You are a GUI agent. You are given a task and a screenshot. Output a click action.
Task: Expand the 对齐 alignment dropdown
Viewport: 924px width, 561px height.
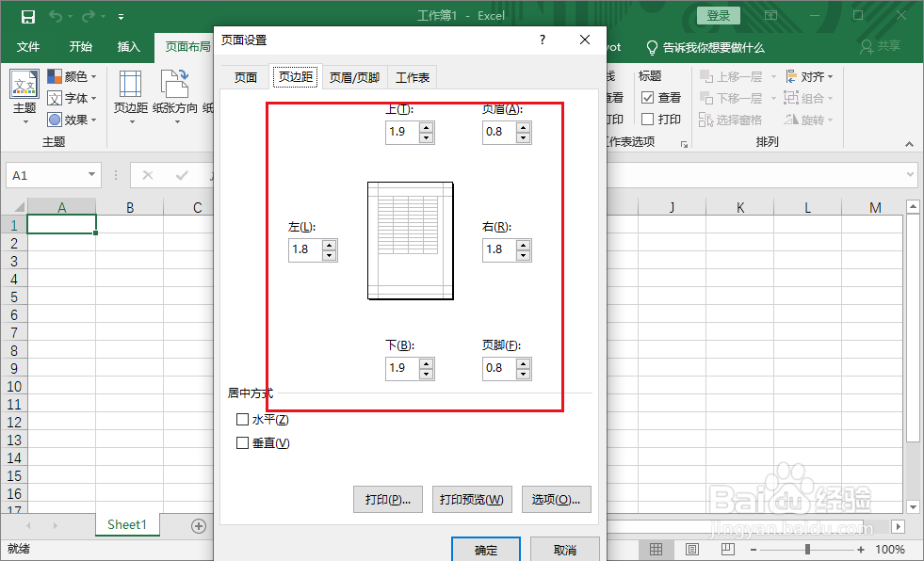(833, 76)
